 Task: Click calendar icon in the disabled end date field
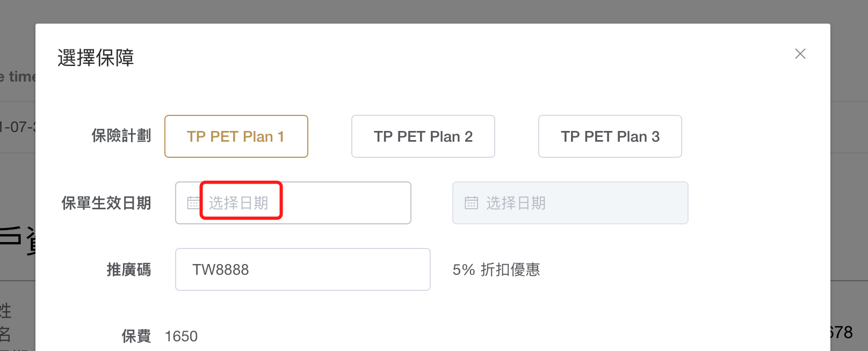pos(471,203)
